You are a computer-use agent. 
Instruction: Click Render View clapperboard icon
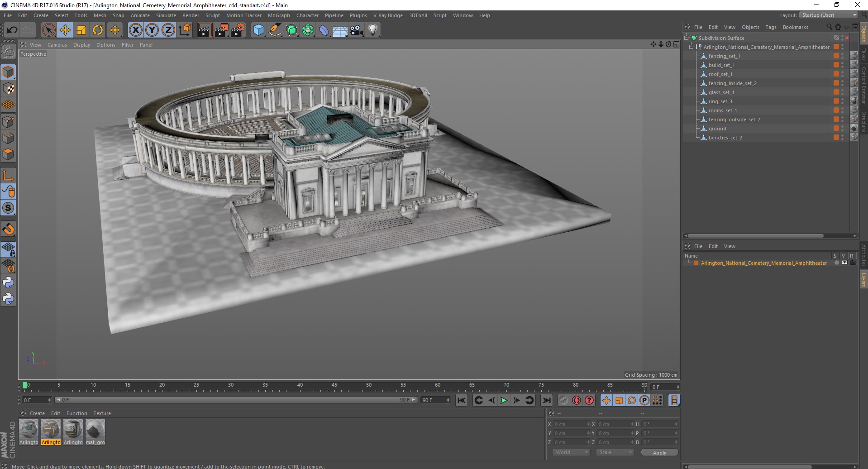coord(205,30)
